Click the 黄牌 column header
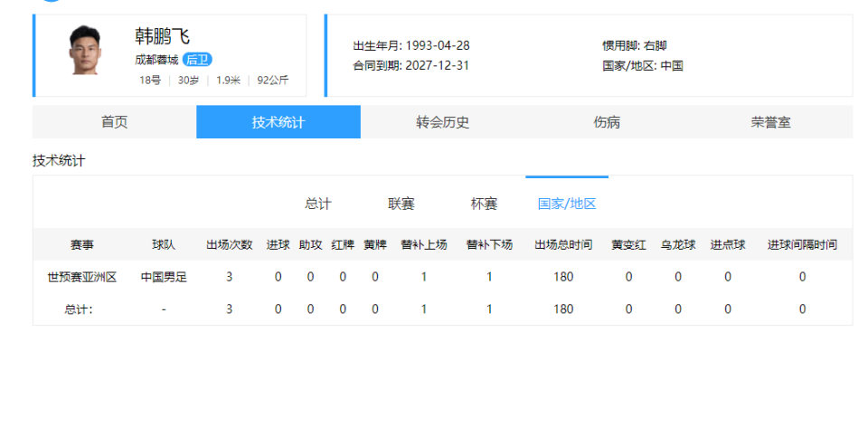The image size is (868, 446). coord(374,244)
